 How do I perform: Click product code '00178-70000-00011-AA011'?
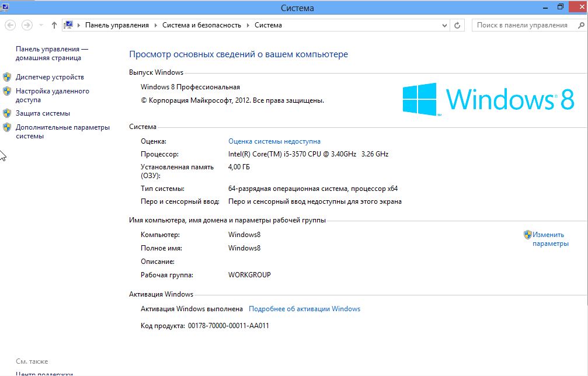tap(228, 326)
